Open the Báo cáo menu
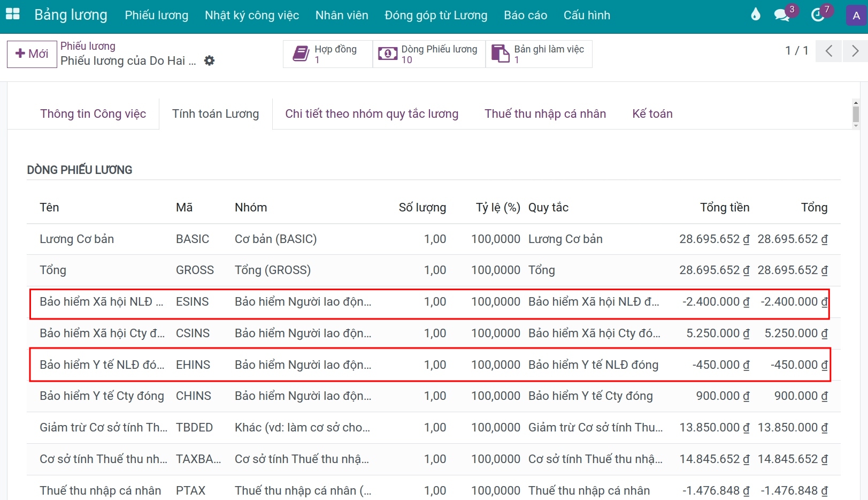This screenshot has width=868, height=500. point(525,15)
